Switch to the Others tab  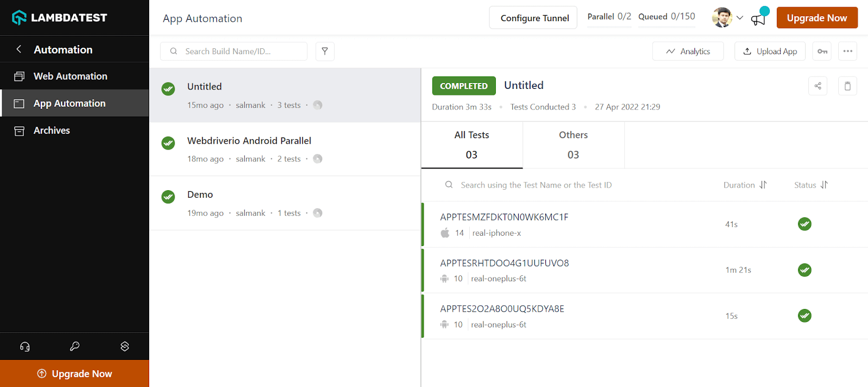573,145
